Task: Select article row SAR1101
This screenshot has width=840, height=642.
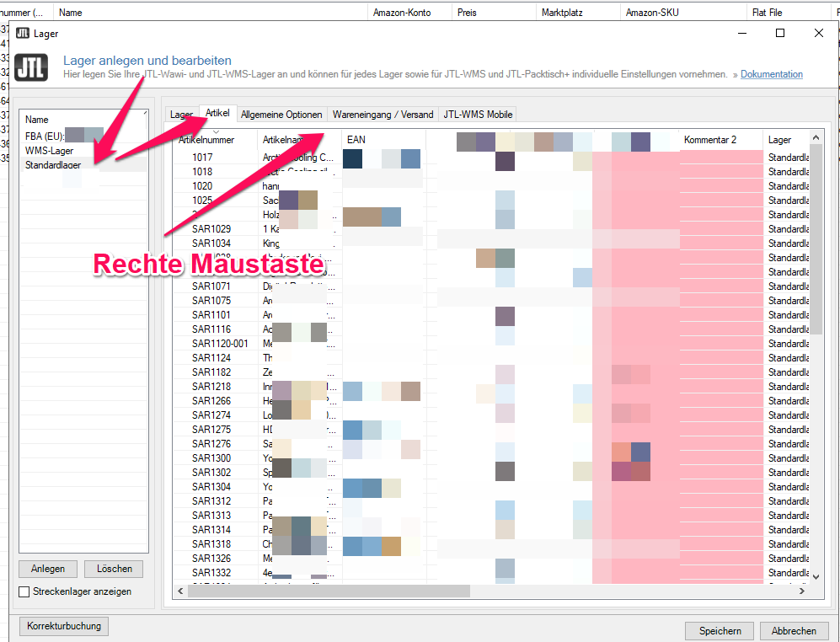Action: [490, 315]
